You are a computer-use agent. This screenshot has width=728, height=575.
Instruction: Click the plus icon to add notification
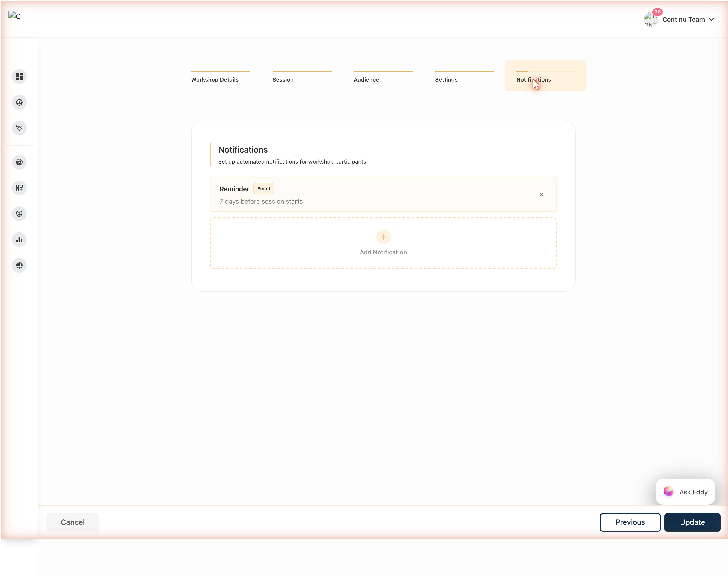[383, 237]
